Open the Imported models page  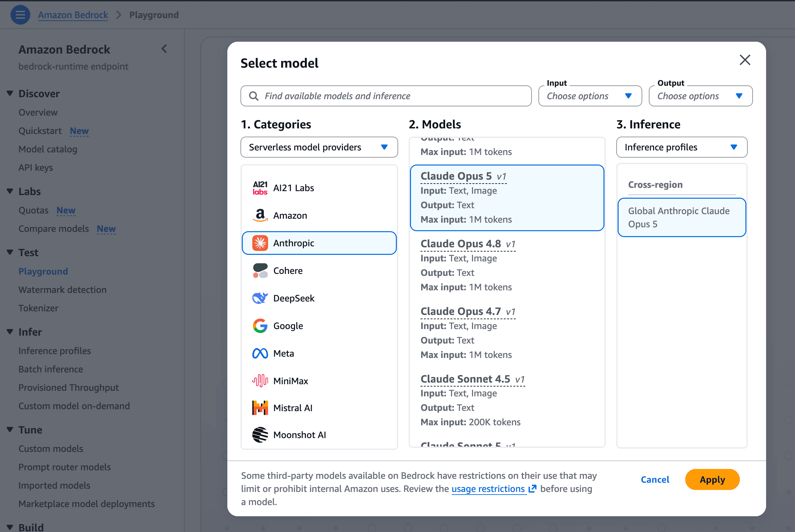point(54,485)
